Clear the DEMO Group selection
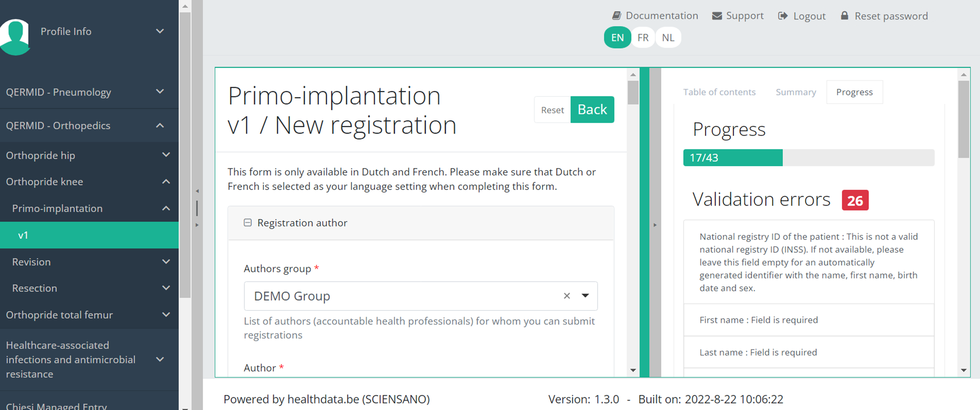980x410 pixels. 566,295
